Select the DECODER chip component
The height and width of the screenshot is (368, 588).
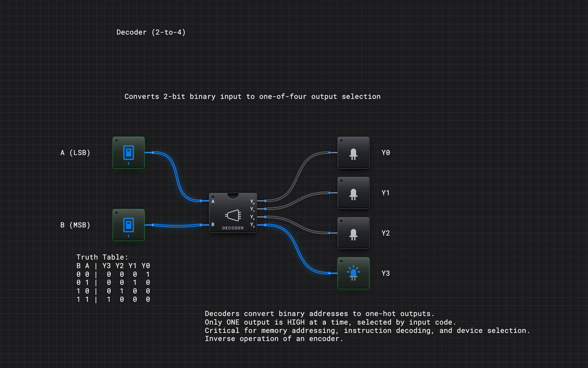(233, 213)
